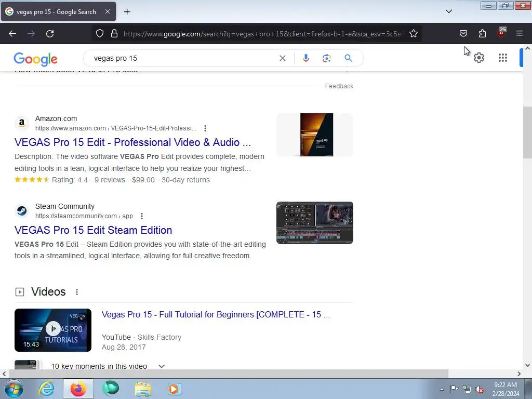Go to Google homepage via the logo
This screenshot has height=399, width=532.
pyautogui.click(x=36, y=59)
